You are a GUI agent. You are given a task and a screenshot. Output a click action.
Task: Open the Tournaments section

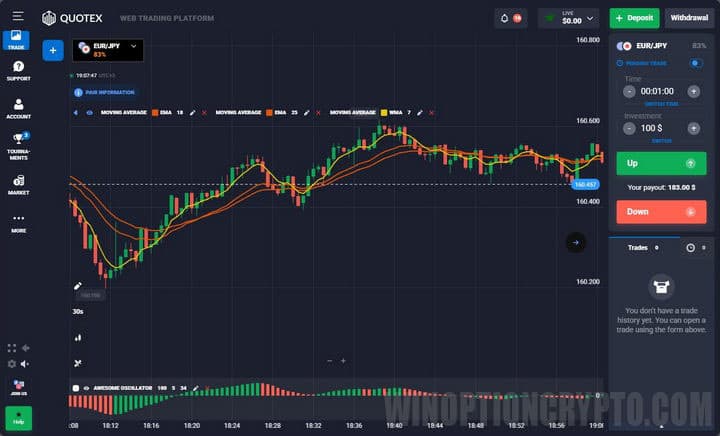click(18, 146)
